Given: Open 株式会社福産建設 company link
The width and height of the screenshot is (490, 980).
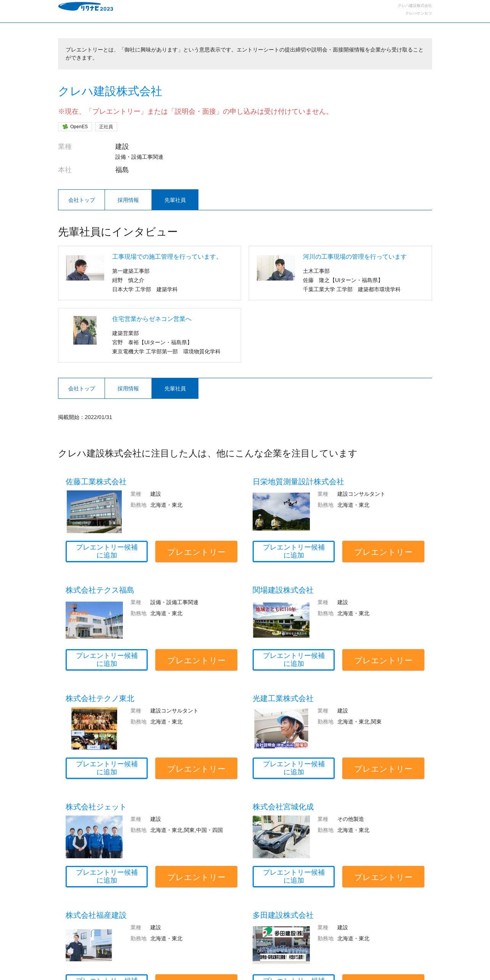Looking at the screenshot, I should point(96,915).
